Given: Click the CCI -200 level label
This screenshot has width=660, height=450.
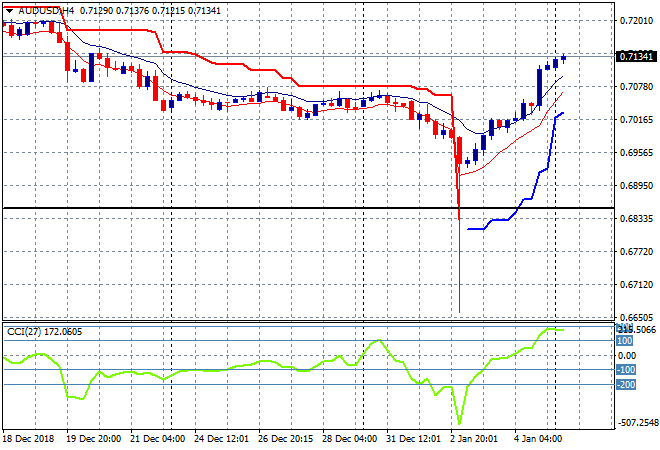Looking at the screenshot, I should 626,385.
